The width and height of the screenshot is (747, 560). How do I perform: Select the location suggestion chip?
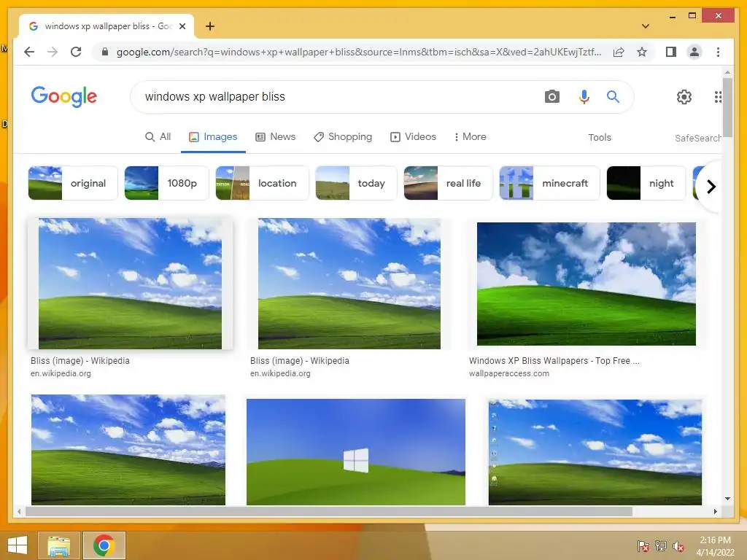(x=262, y=183)
